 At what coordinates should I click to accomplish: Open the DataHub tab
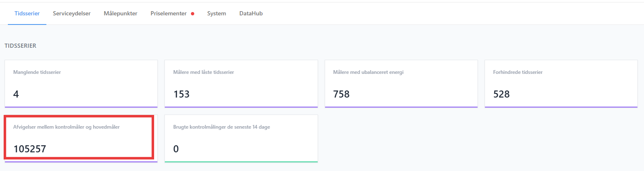point(251,13)
